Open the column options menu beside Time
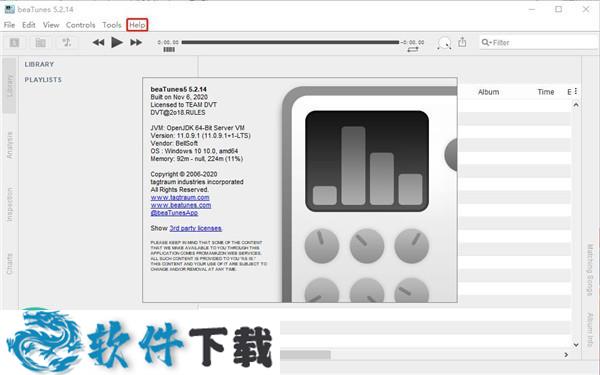Screen dimensions: 600x375 point(576,91)
